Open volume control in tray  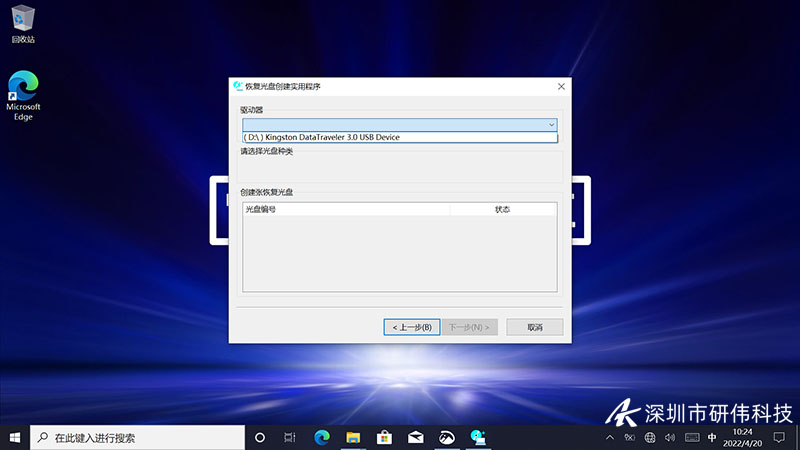[x=670, y=438]
